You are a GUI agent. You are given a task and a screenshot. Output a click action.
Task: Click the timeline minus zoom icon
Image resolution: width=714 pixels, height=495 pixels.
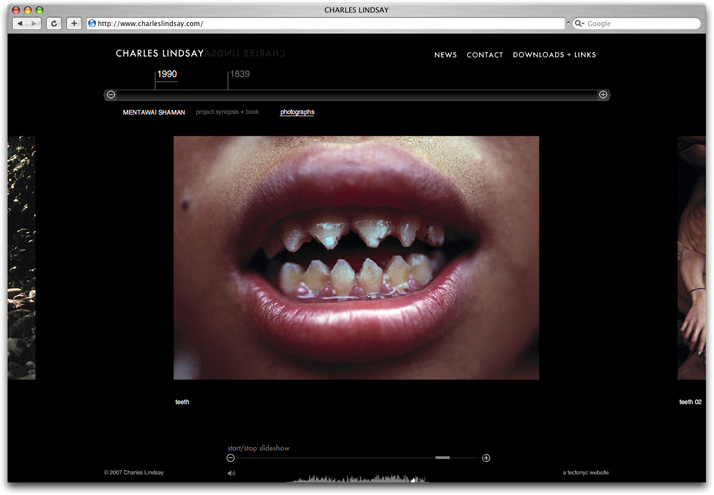pos(111,95)
